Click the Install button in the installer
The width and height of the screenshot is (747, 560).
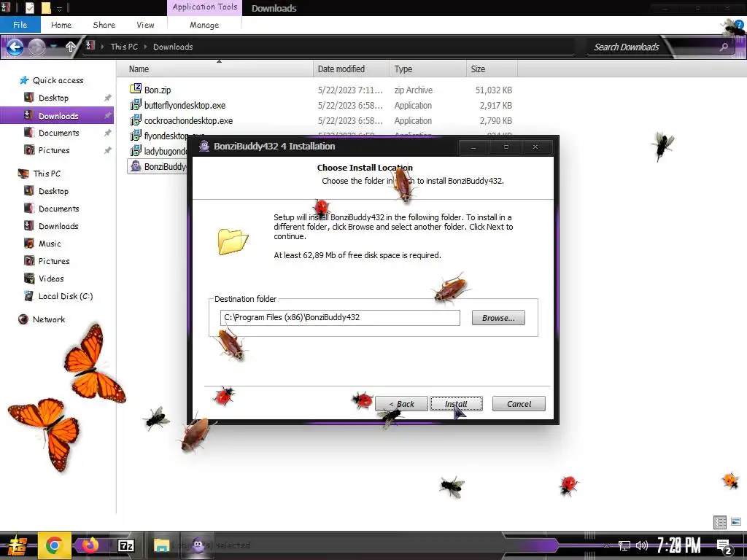(x=456, y=404)
